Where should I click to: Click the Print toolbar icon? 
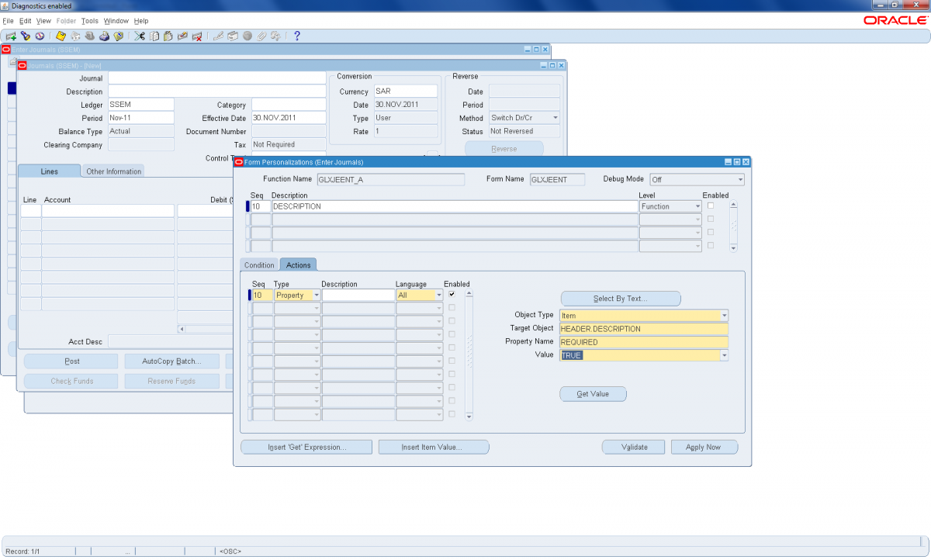(104, 36)
